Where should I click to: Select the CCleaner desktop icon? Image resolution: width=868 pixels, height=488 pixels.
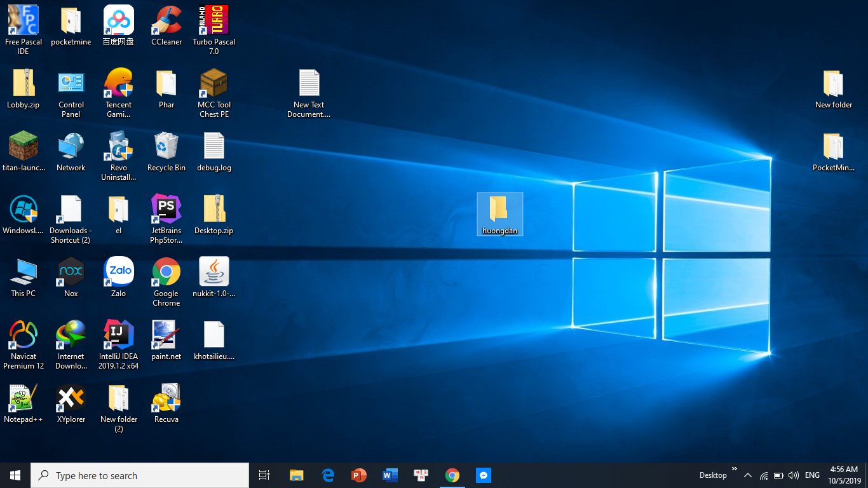click(166, 21)
